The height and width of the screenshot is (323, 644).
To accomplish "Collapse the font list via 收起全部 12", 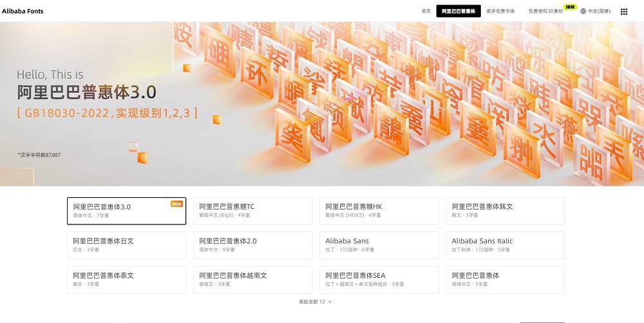I will click(x=315, y=301).
